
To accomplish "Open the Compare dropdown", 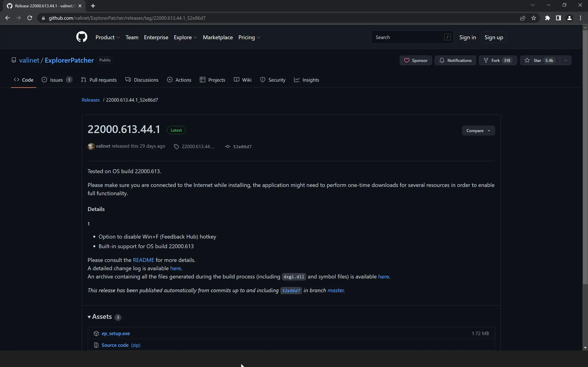I will (x=478, y=131).
